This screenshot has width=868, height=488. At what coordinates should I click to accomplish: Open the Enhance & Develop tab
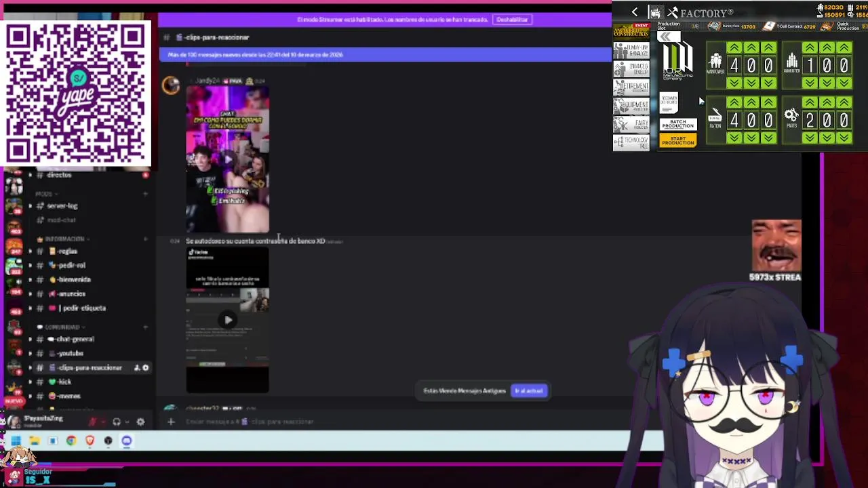coord(631,69)
